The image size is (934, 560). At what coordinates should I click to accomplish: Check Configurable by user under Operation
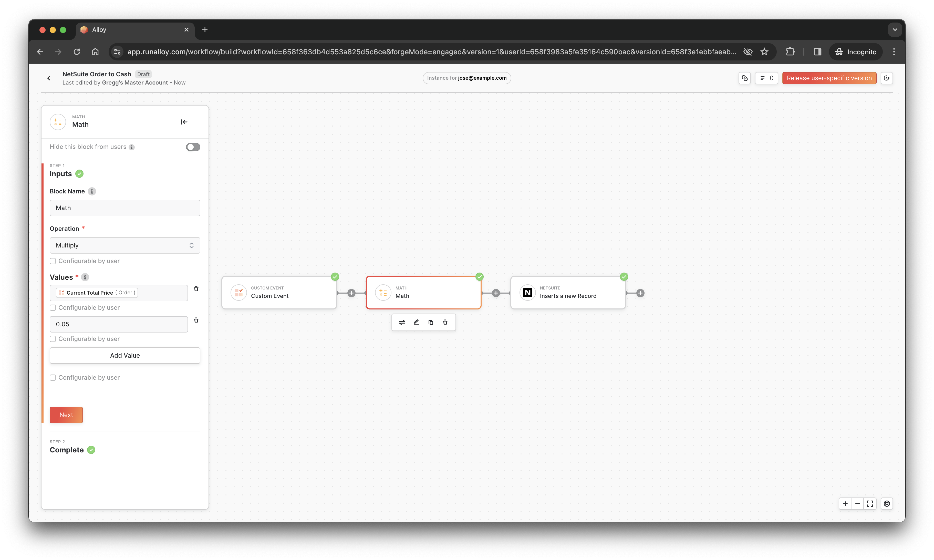coord(53,261)
